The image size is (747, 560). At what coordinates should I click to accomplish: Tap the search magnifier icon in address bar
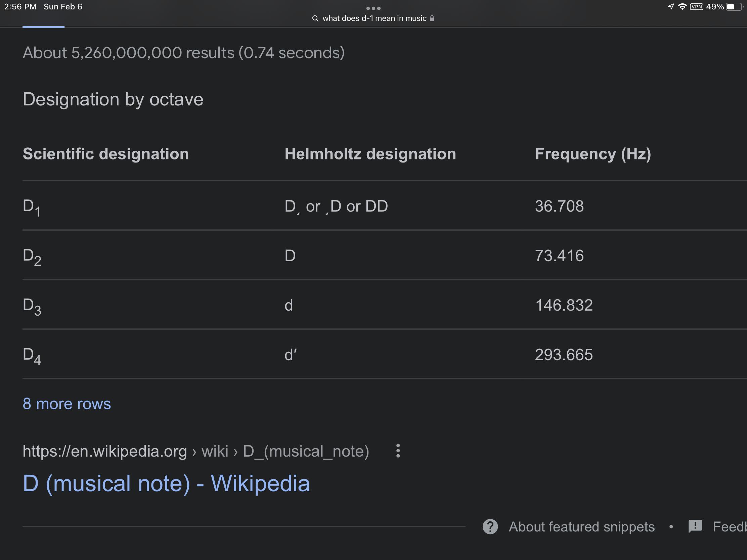click(315, 18)
